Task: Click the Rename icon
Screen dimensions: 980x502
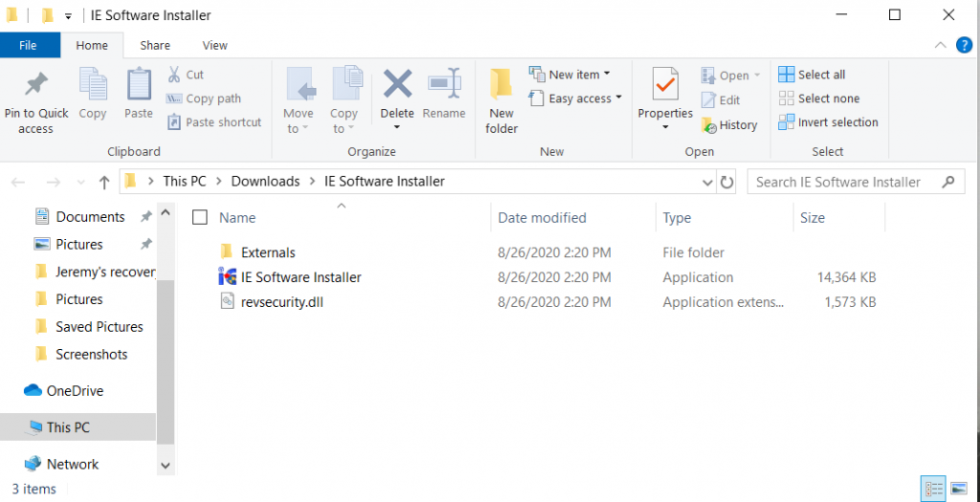Action: pyautogui.click(x=444, y=84)
